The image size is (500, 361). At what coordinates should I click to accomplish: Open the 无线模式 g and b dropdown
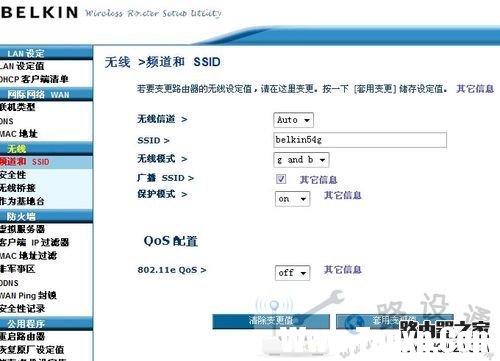click(301, 160)
